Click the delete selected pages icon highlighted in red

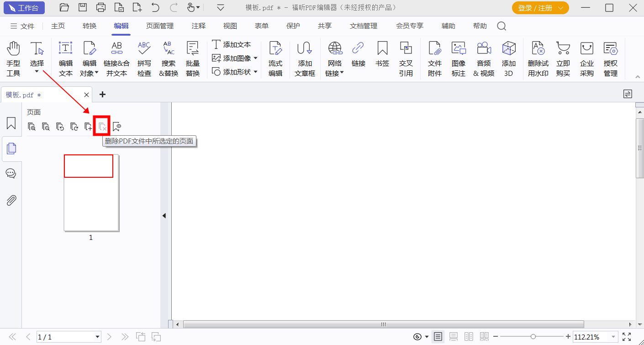[x=101, y=126]
